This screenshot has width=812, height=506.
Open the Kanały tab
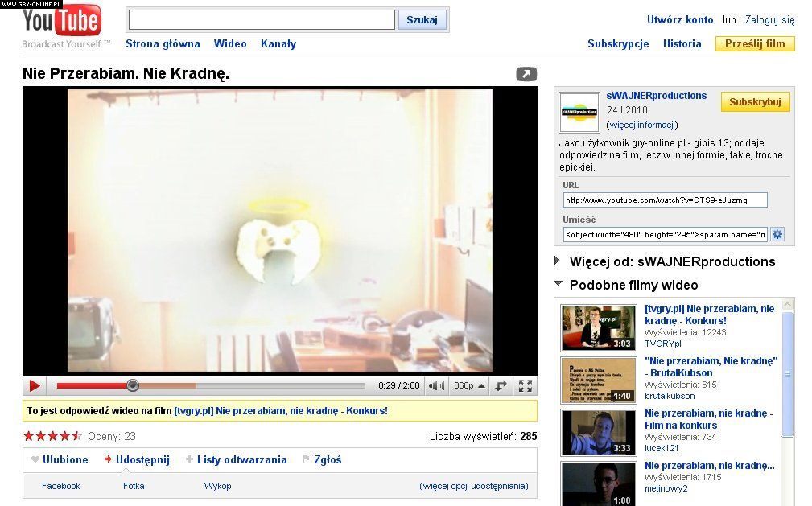tap(278, 44)
